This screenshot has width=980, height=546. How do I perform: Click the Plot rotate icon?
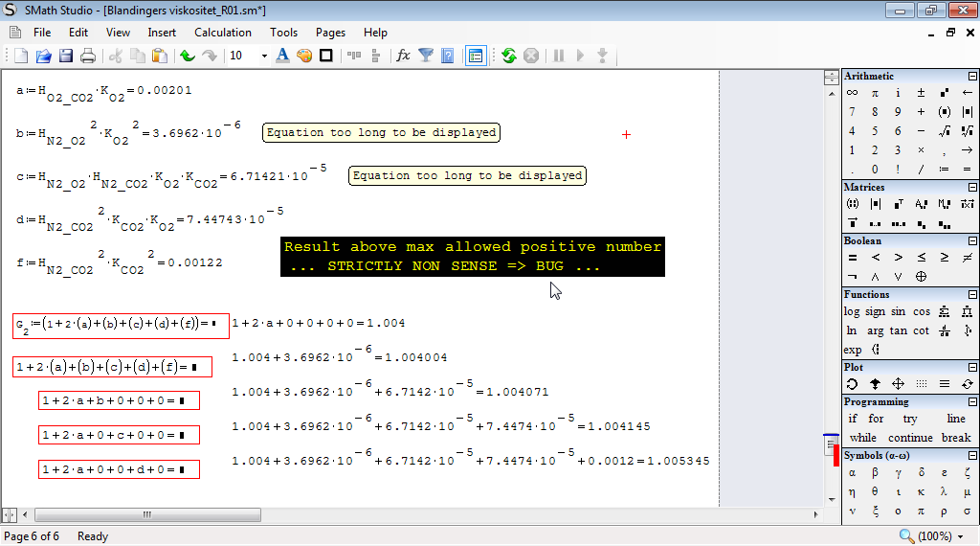(x=852, y=384)
